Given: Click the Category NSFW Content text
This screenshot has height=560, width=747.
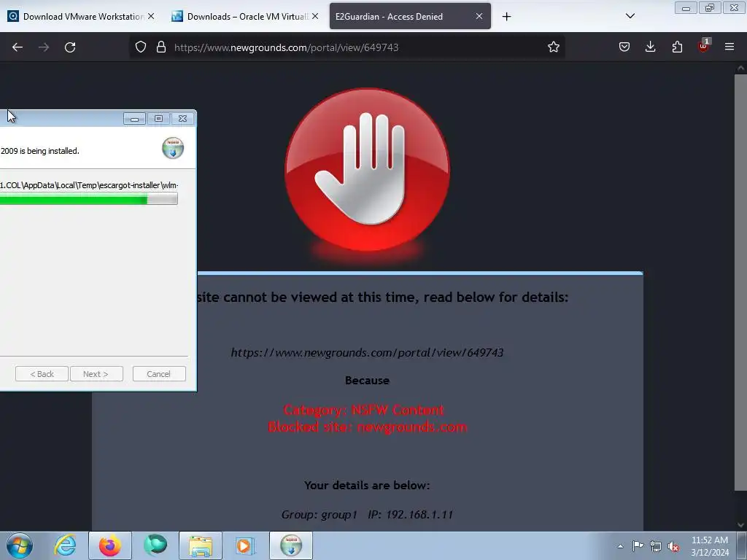Looking at the screenshot, I should click(x=363, y=410).
